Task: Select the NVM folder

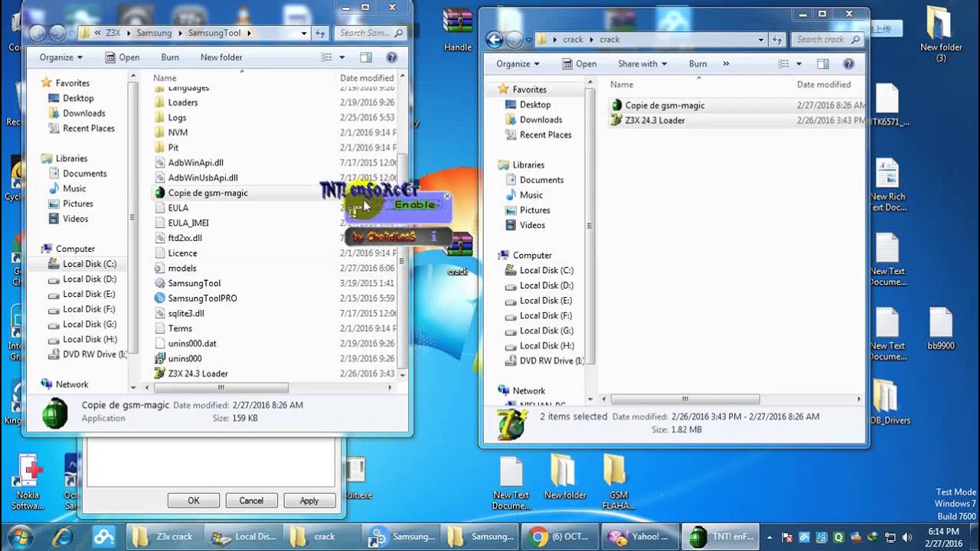Action: pos(171,132)
